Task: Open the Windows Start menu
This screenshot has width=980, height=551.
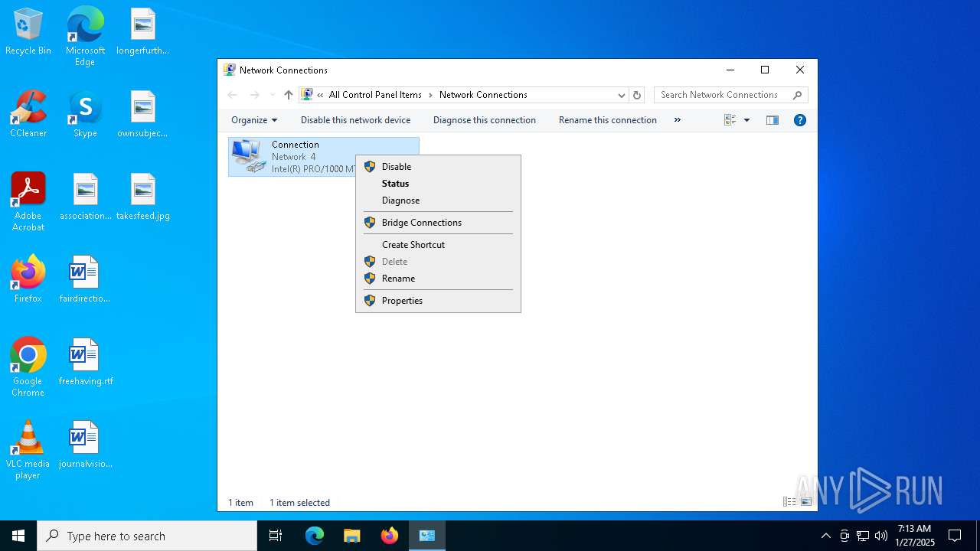Action: click(18, 536)
